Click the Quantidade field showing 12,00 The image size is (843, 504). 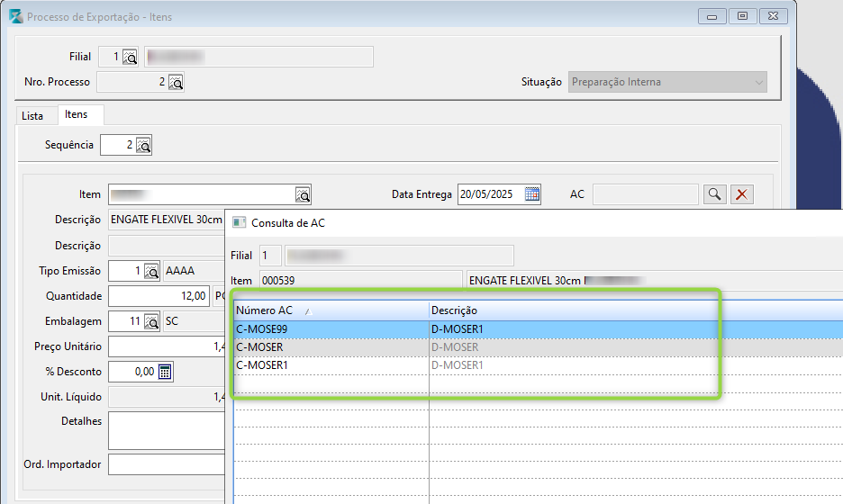pyautogui.click(x=159, y=296)
